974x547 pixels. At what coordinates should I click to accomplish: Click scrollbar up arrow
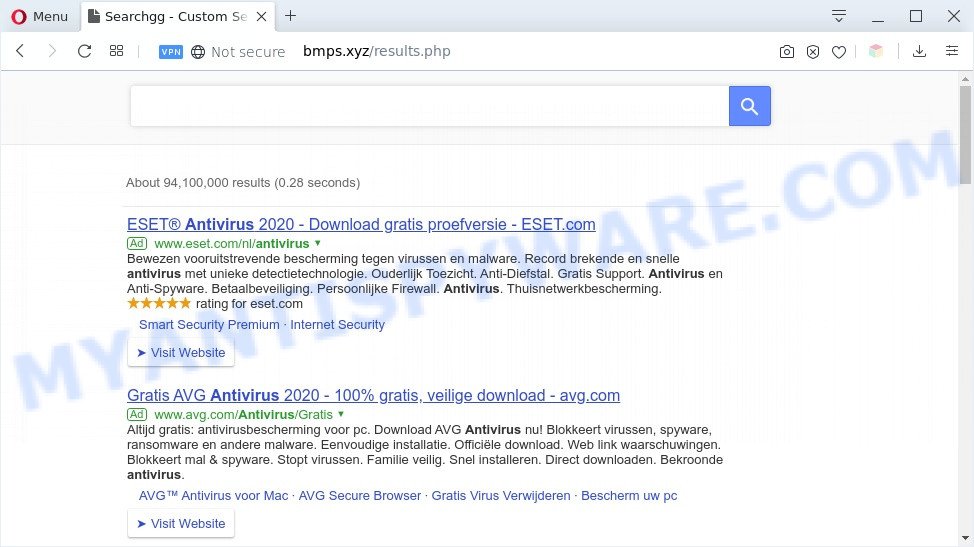pos(965,78)
